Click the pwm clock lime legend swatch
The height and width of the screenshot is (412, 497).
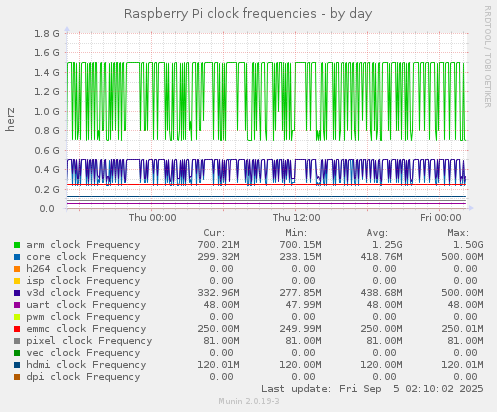(x=17, y=317)
